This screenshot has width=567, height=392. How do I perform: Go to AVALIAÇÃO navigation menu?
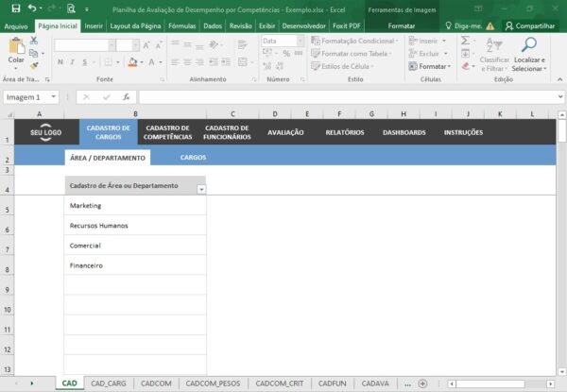tap(285, 132)
